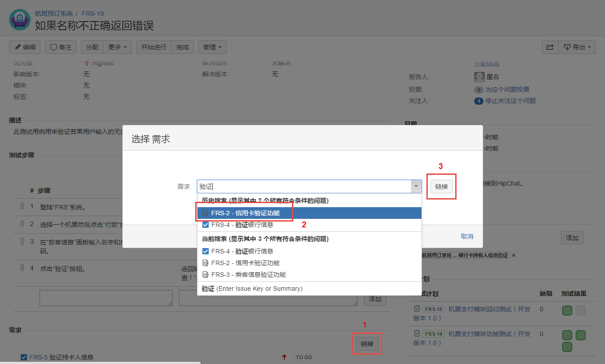Remove the 银行卡持有人信息验证 label with ×
Screen dimensions: 605x364
[x=514, y=255]
